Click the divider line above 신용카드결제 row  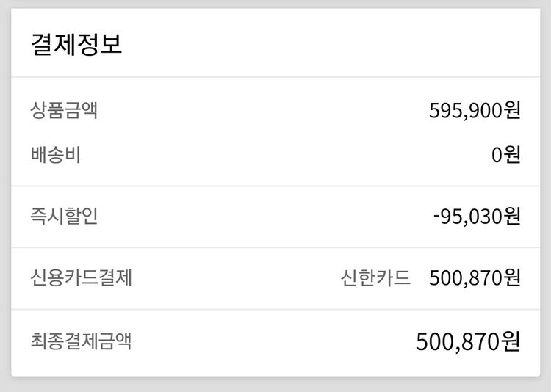click(x=275, y=247)
